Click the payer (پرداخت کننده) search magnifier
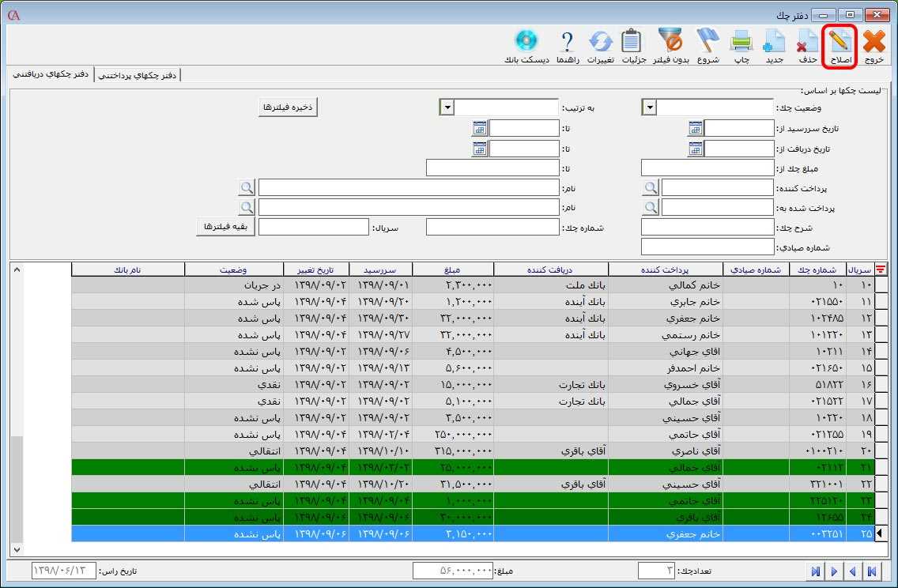This screenshot has width=898, height=588. pyautogui.click(x=650, y=187)
